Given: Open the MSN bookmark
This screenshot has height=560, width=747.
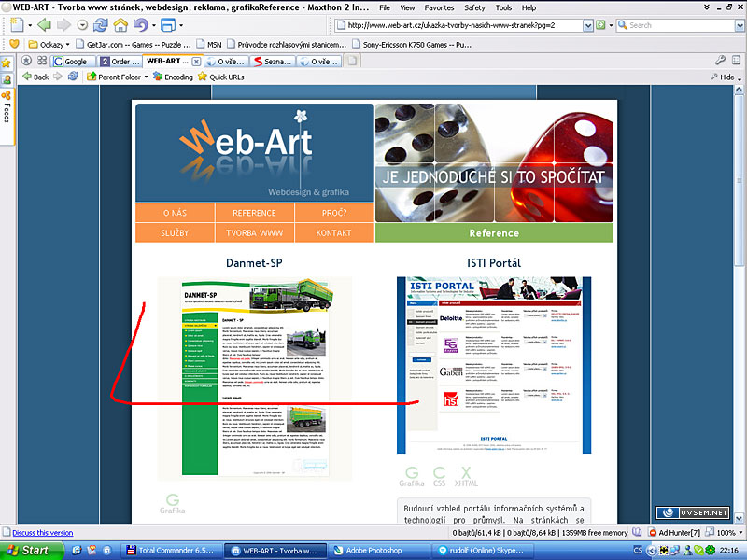Looking at the screenshot, I should point(209,44).
